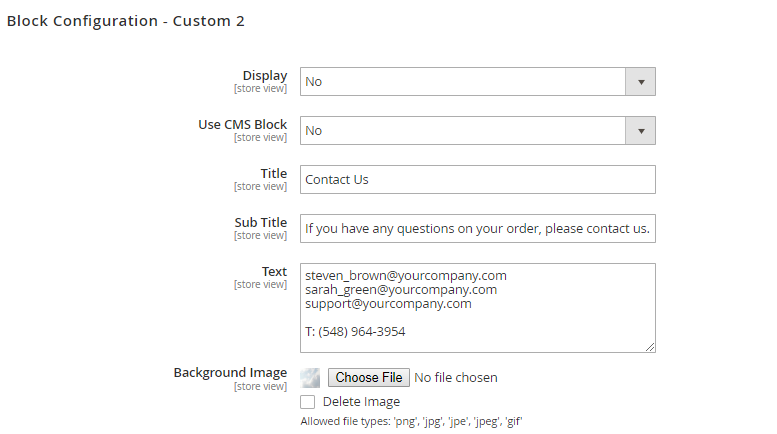Screen dimensions: 777x434
Task: Click the Use CMS Block dropdown arrow
Action: [640, 131]
